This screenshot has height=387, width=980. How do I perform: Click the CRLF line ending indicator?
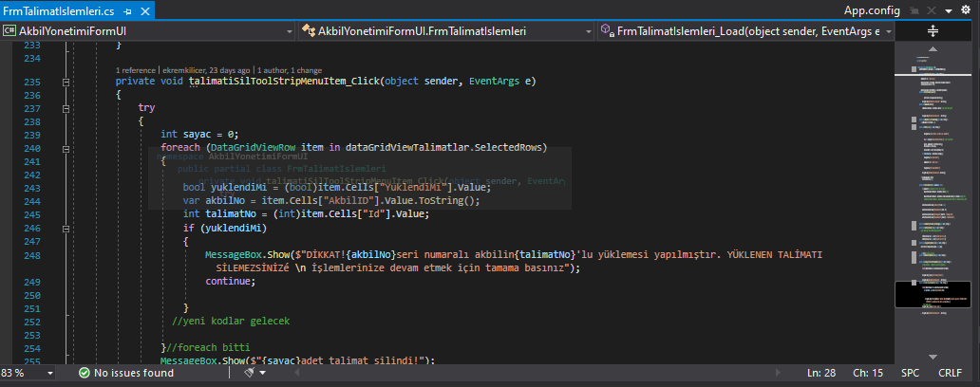click(950, 373)
